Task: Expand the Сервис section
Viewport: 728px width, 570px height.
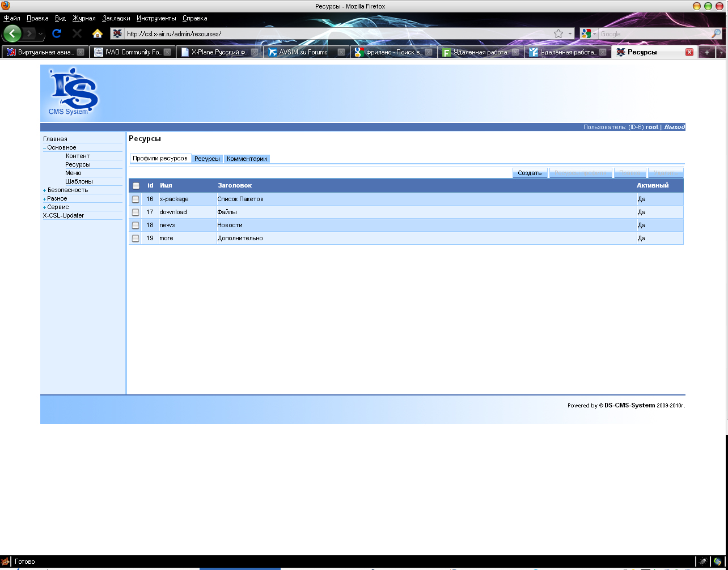Action: pyautogui.click(x=44, y=207)
